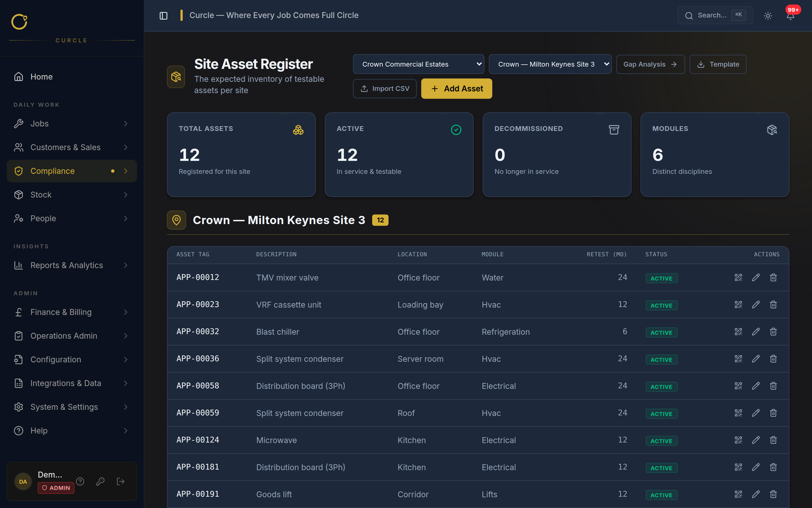Click the Search field
Viewport: 812px width, 508px height.
click(715, 16)
